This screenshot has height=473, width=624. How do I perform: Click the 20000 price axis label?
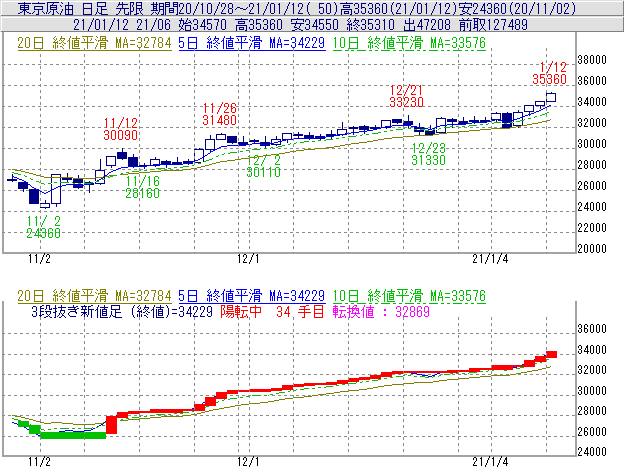(x=592, y=249)
